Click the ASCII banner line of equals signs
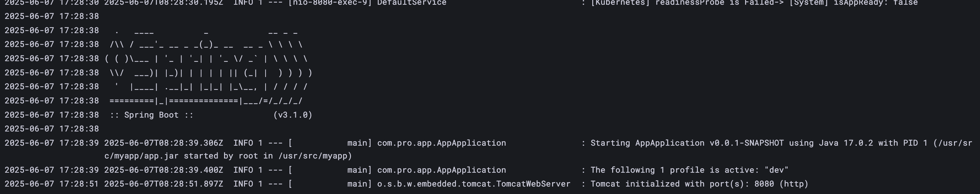This screenshot has height=194, width=980. (x=206, y=101)
